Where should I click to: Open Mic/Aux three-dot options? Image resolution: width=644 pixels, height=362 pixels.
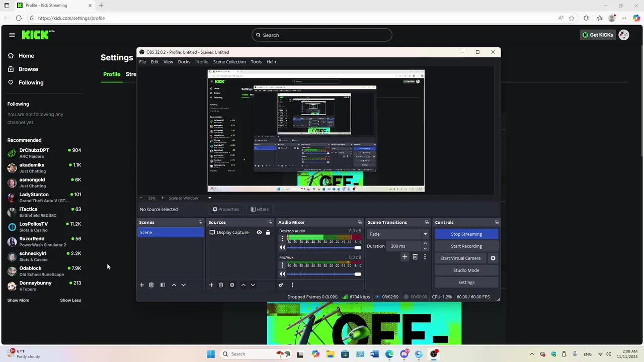282,265
